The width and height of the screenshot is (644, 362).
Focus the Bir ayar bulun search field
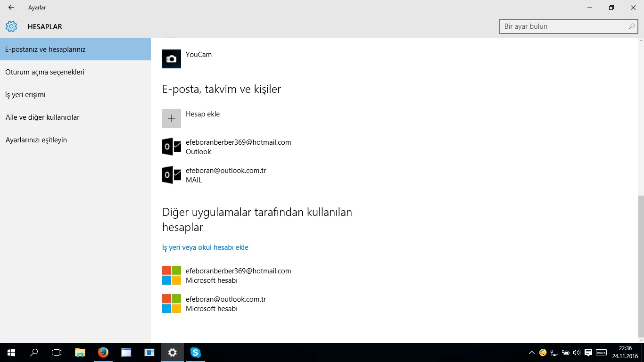coord(563,26)
